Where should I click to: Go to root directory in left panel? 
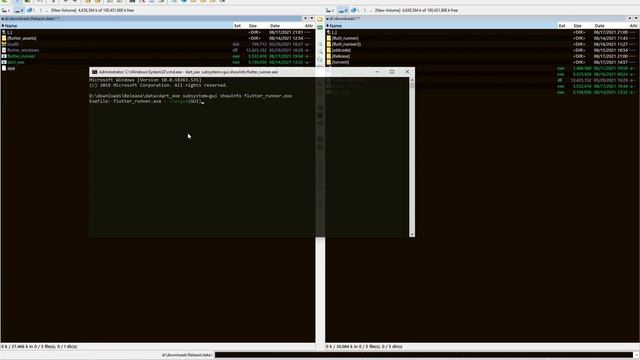click(x=40, y=10)
